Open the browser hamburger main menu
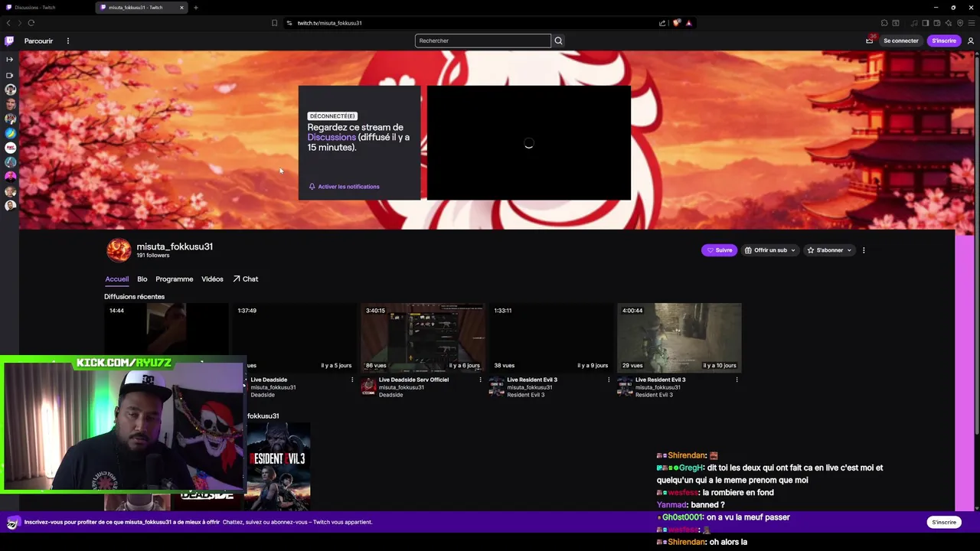 972,23
